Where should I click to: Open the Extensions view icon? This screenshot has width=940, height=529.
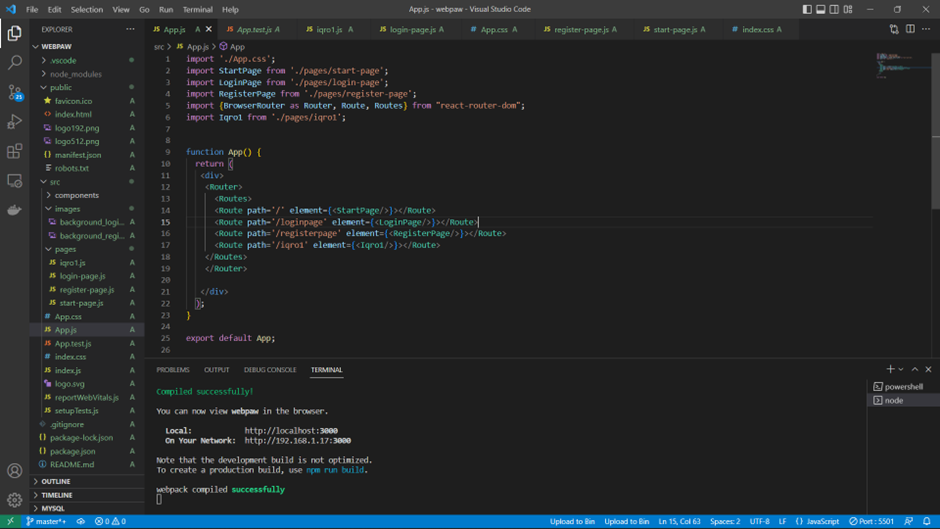pyautogui.click(x=14, y=151)
